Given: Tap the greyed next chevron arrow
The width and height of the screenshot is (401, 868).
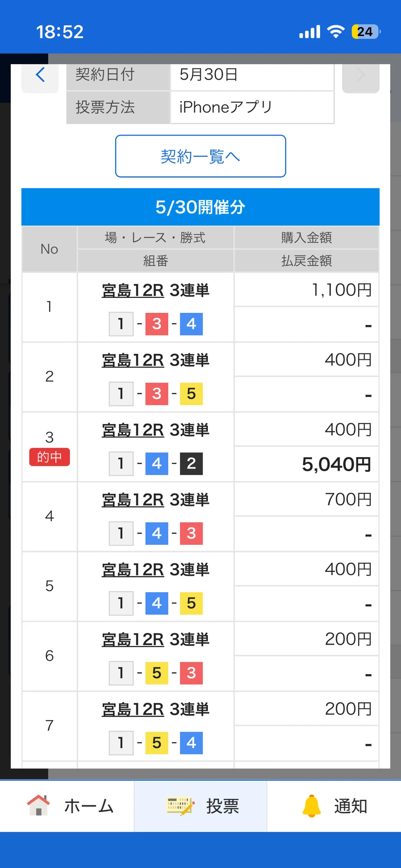Looking at the screenshot, I should pyautogui.click(x=360, y=75).
